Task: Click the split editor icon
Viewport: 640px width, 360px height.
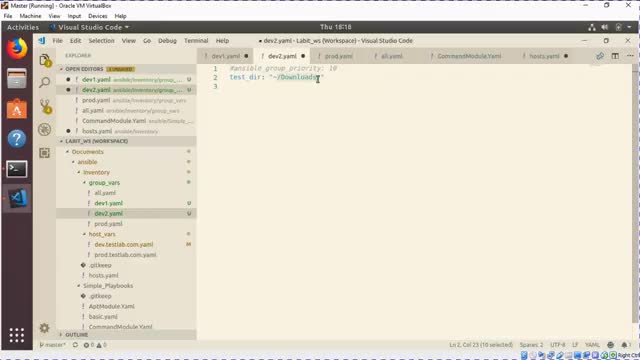Action: [x=615, y=56]
